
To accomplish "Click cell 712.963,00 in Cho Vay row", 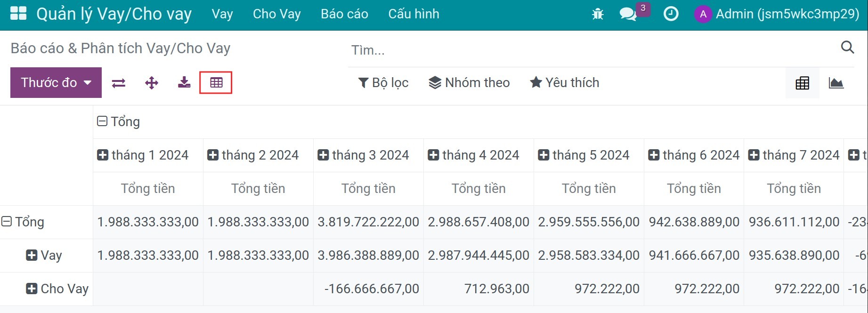I will click(x=479, y=289).
